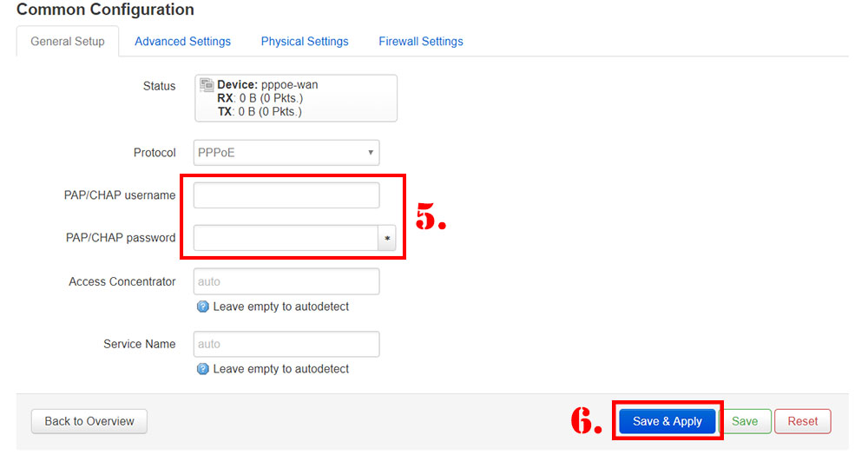Reveal password with the asterisk button
The image size is (868, 455).
(387, 238)
